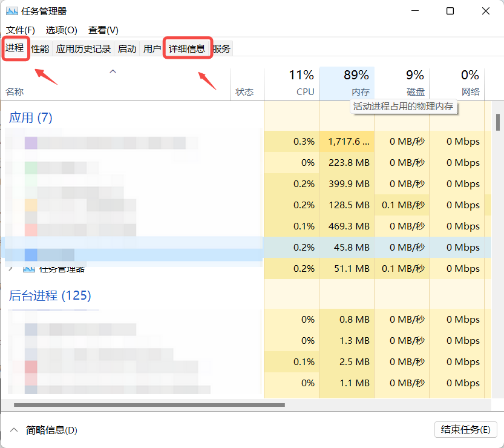Image resolution: width=504 pixels, height=448 pixels.
Task: Expand the 任务管理器 process row
Action: pos(10,268)
